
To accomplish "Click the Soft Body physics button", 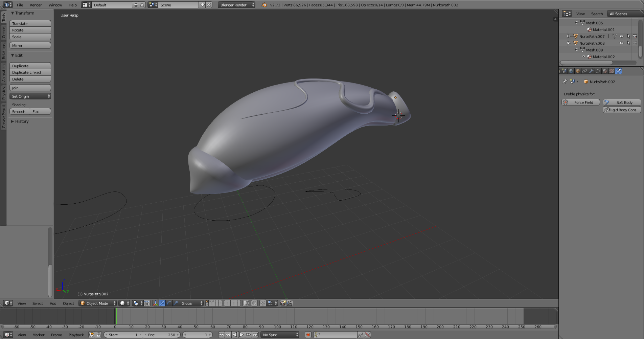I will pos(622,102).
